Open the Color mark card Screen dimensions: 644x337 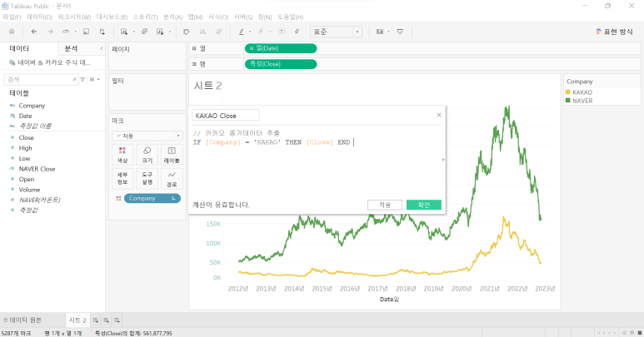122,155
